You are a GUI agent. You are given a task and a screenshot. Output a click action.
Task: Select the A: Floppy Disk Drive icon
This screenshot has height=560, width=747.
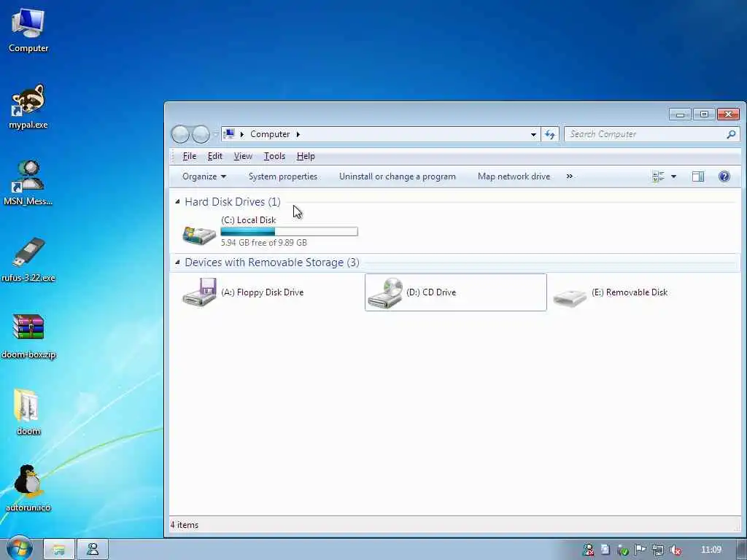(x=199, y=292)
